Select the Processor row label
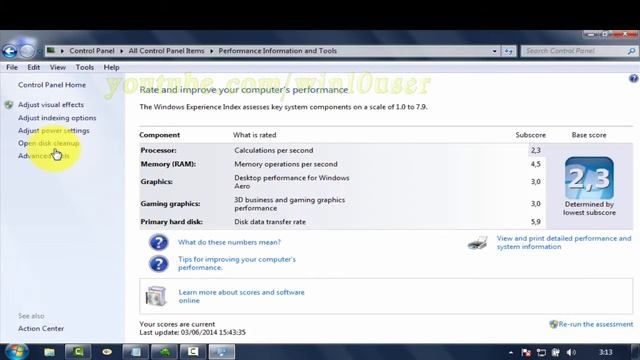 158,151
